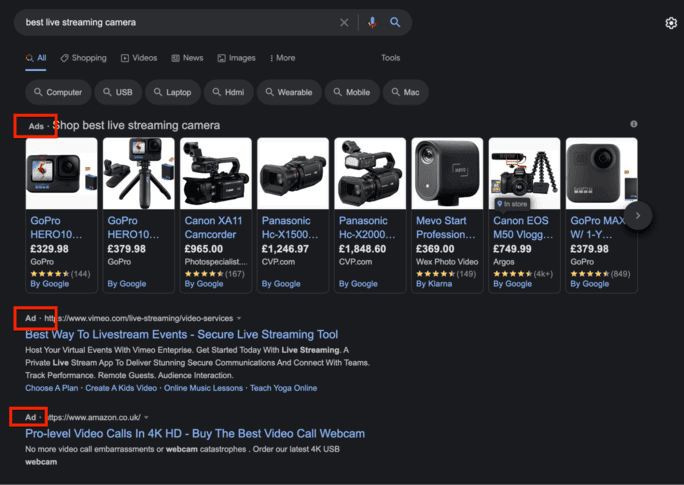Open the Tools option
The height and width of the screenshot is (485, 684).
(x=390, y=58)
